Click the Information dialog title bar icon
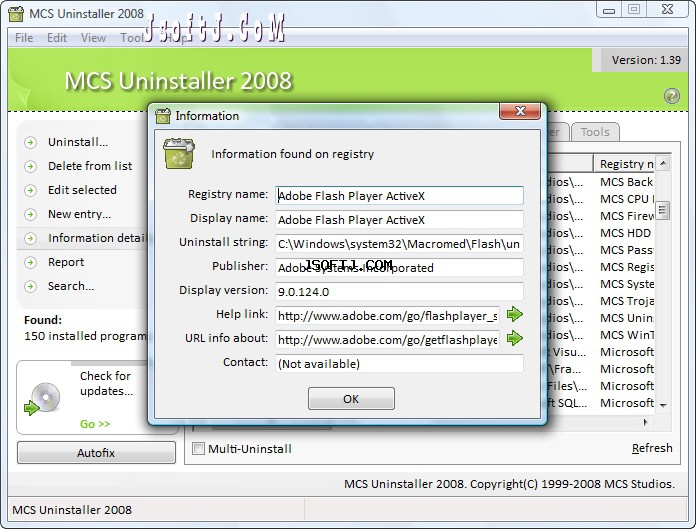 (x=163, y=116)
